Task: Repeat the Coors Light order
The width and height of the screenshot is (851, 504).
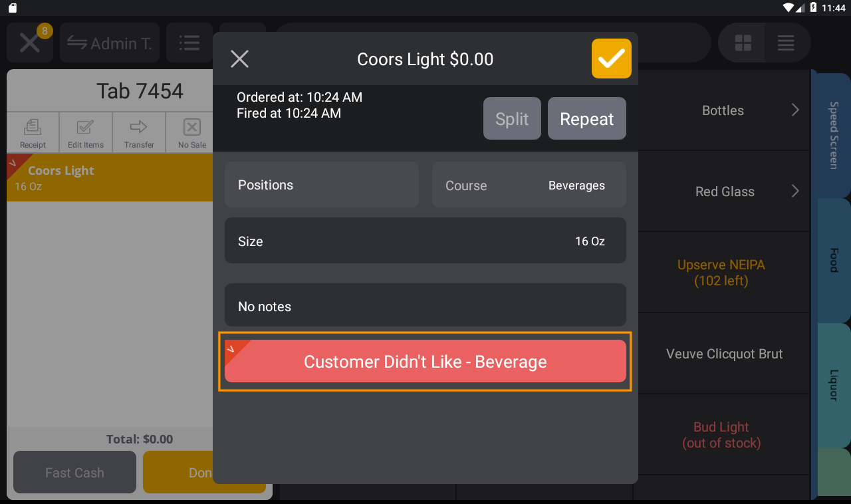Action: click(587, 118)
